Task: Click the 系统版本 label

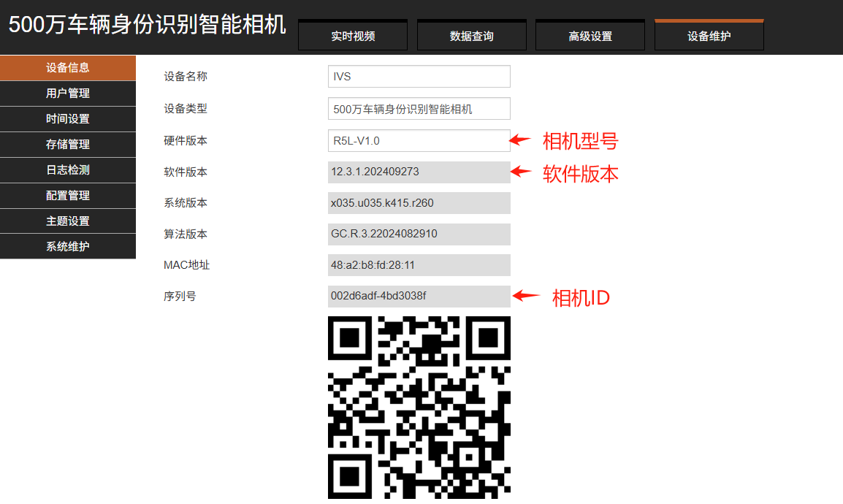Action: click(186, 203)
